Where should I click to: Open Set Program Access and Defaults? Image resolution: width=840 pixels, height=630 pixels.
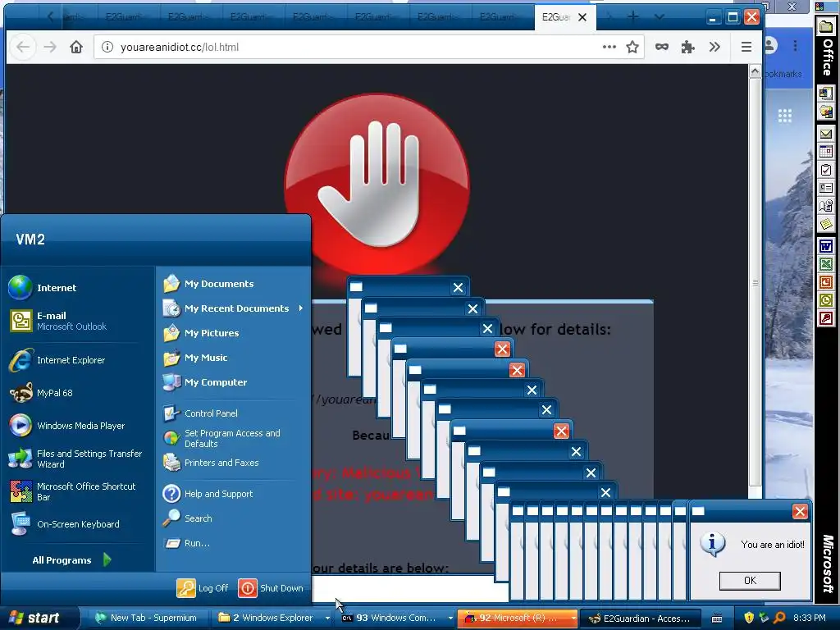click(234, 438)
